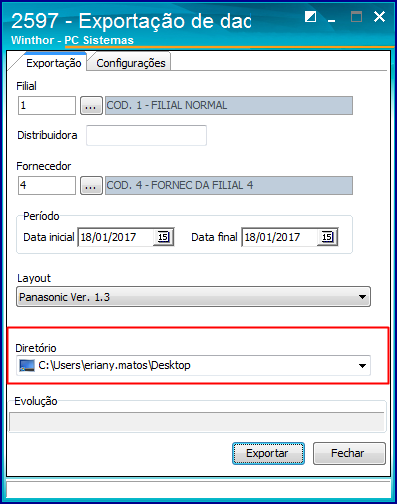This screenshot has width=397, height=504.
Task: Click the Evolução progress bar
Action: [x=197, y=422]
